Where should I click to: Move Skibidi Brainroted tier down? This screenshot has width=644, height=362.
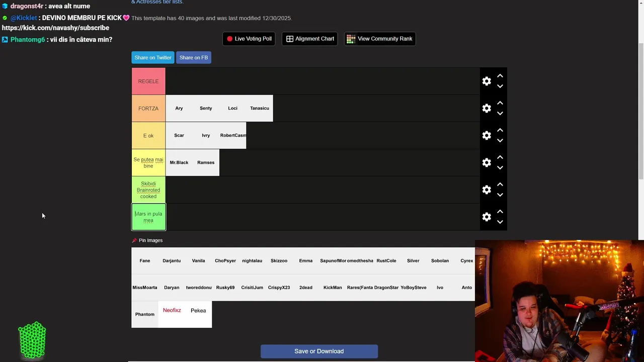pos(500,195)
